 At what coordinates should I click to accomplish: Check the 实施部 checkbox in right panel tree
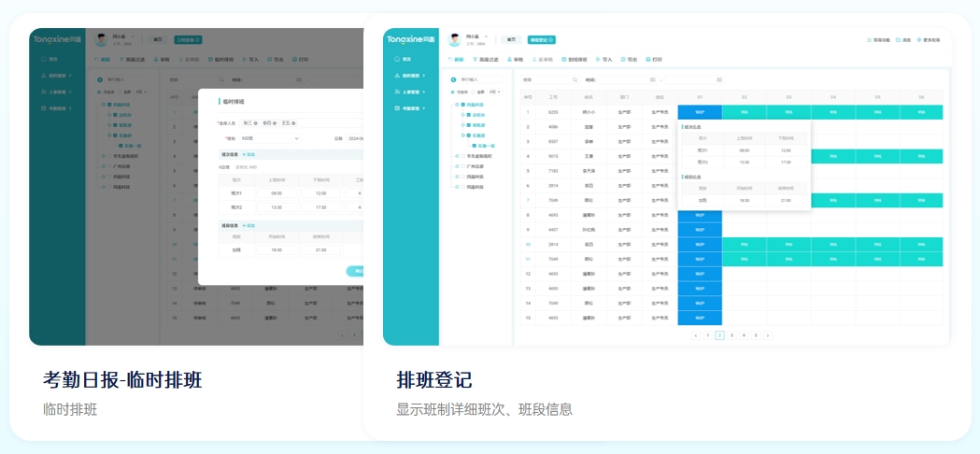pyautogui.click(x=471, y=134)
